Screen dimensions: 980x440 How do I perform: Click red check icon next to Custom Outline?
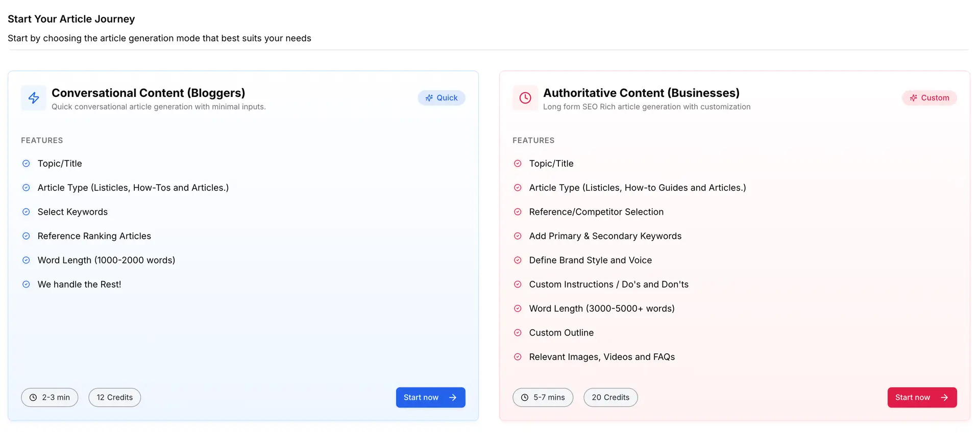pyautogui.click(x=518, y=333)
